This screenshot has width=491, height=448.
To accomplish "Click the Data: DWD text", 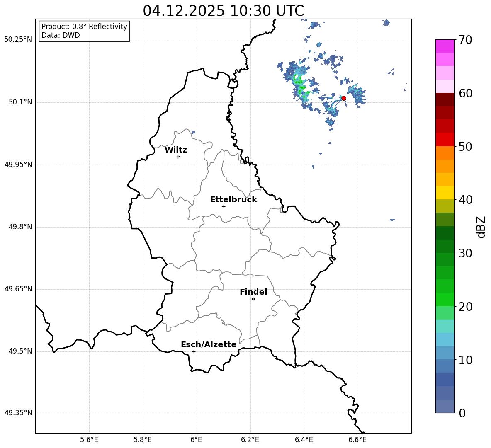I will [61, 35].
